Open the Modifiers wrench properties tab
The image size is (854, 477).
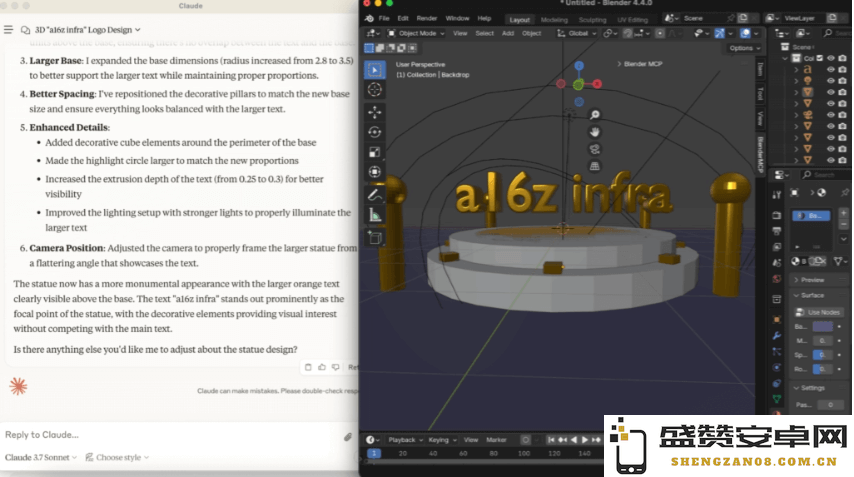click(x=777, y=335)
